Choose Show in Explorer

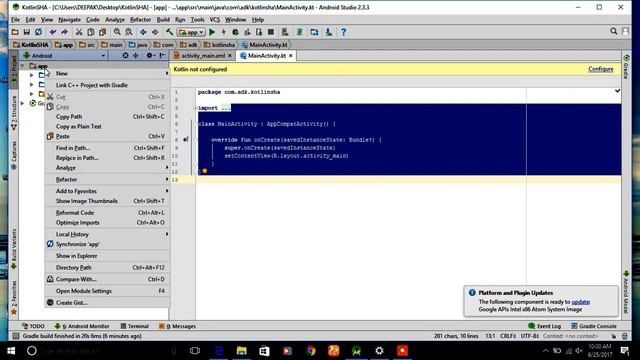click(x=107, y=256)
